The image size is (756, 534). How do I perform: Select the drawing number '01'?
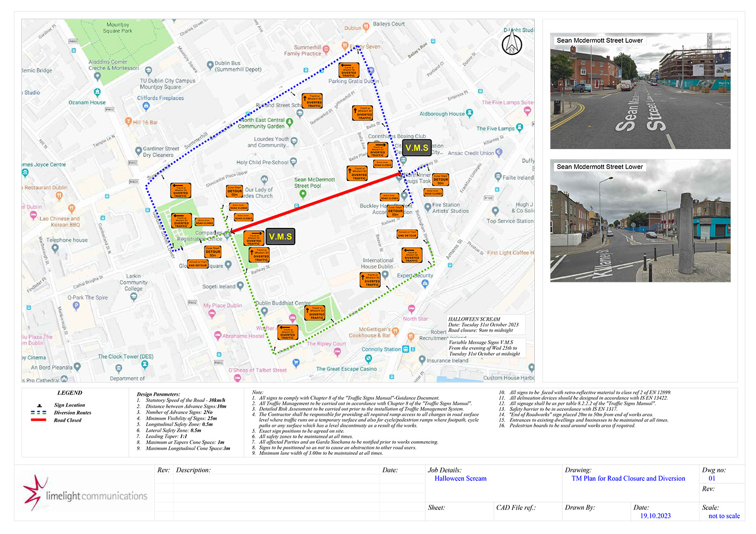coord(712,479)
